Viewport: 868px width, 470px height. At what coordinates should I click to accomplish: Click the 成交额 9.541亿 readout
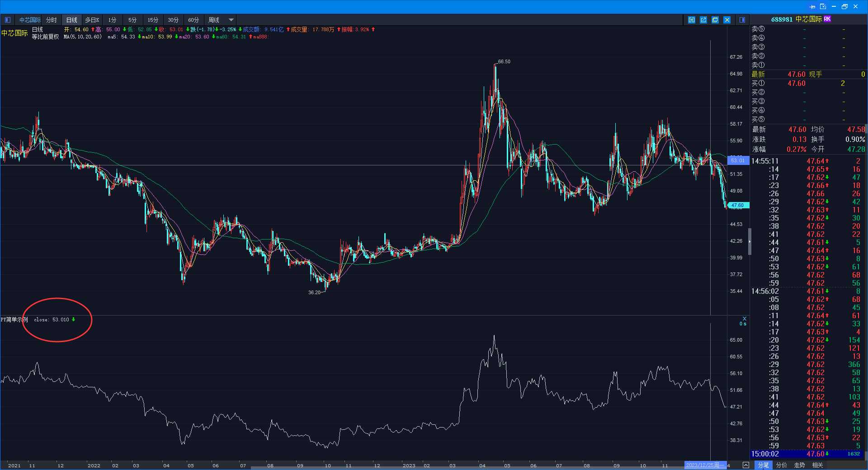264,29
